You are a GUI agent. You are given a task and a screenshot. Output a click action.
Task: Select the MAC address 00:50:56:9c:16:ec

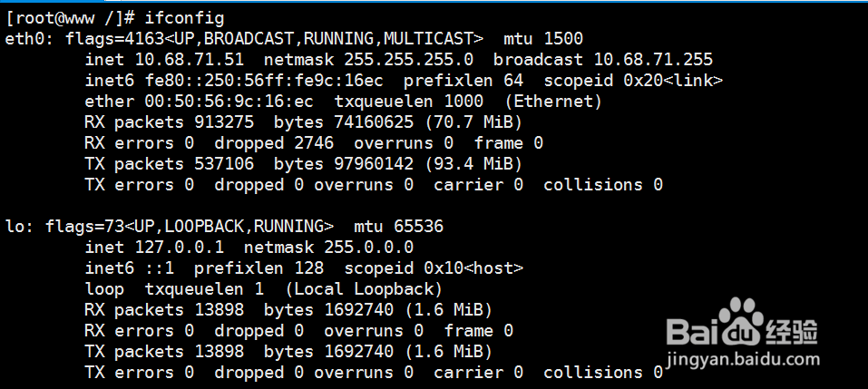tap(229, 102)
